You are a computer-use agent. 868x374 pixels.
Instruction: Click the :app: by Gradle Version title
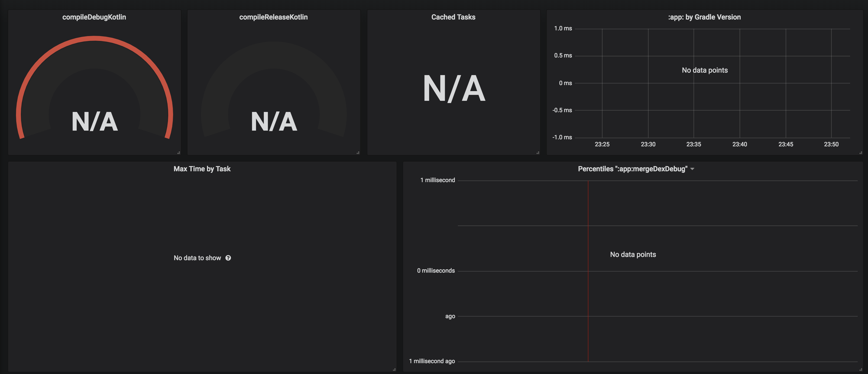[704, 17]
